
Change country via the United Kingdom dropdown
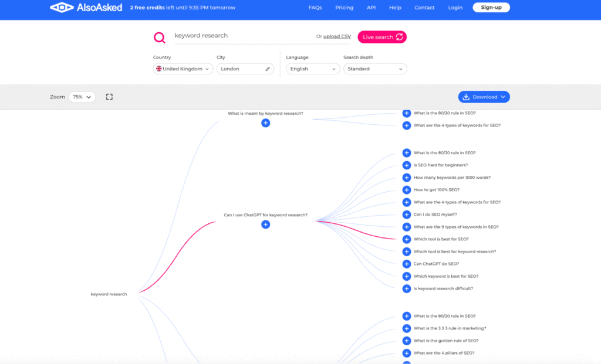pos(182,69)
